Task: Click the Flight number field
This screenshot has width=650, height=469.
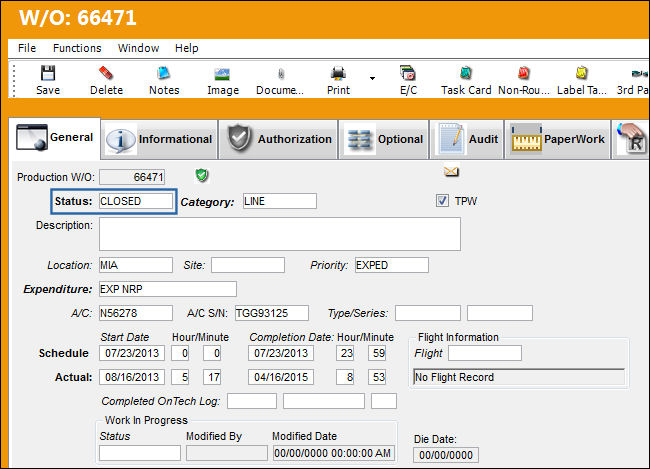Action: (x=485, y=353)
